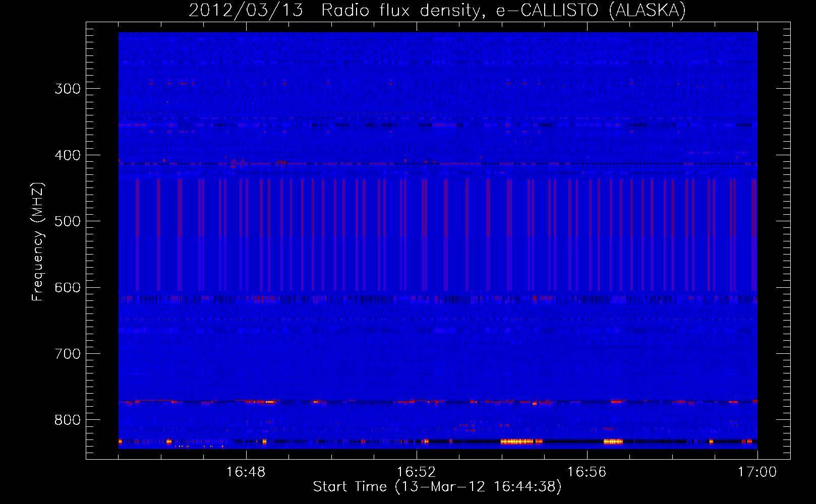
Task: Click the 16:56 time tick label
Action: tap(587, 472)
